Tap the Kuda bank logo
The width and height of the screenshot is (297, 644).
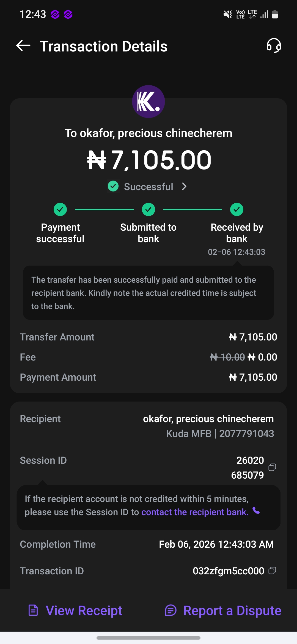[x=148, y=102]
